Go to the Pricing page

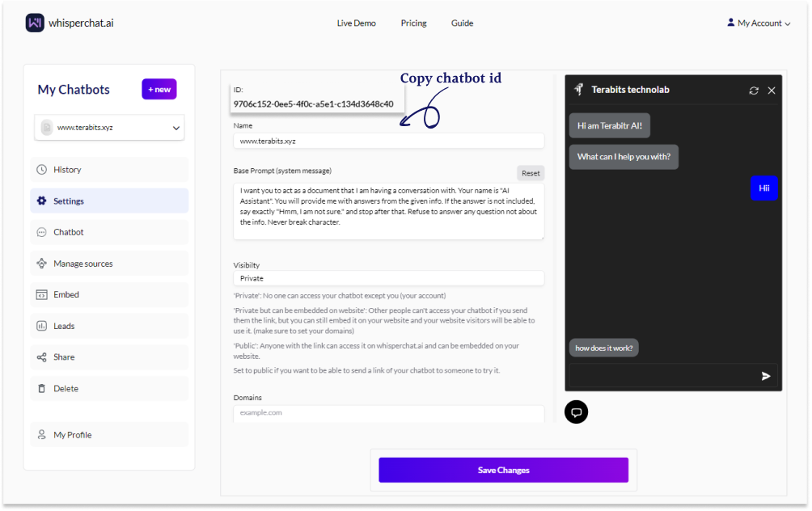pos(413,23)
